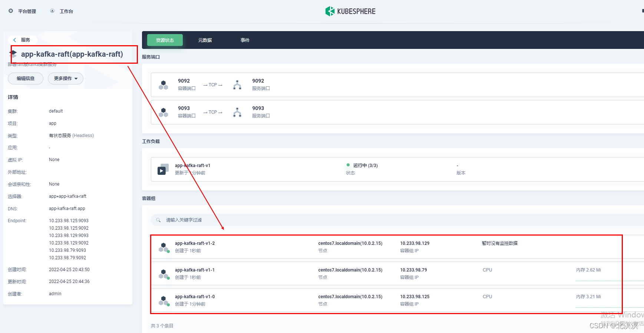
Task: Click the 9093 container port row
Action: [x=397, y=112]
